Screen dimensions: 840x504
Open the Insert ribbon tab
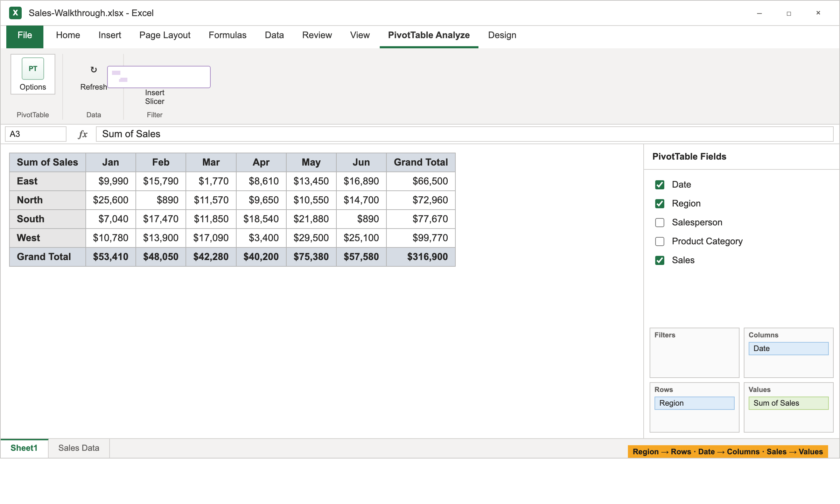point(110,35)
